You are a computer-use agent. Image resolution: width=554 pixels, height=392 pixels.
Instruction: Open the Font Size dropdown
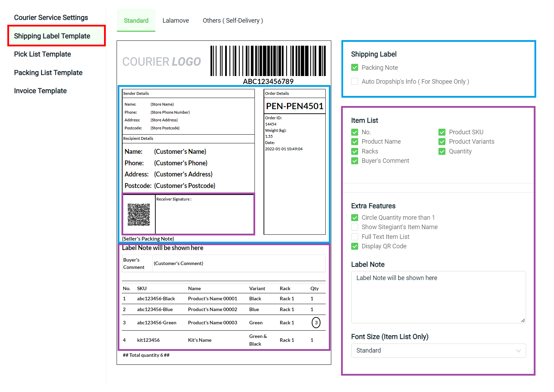(438, 350)
